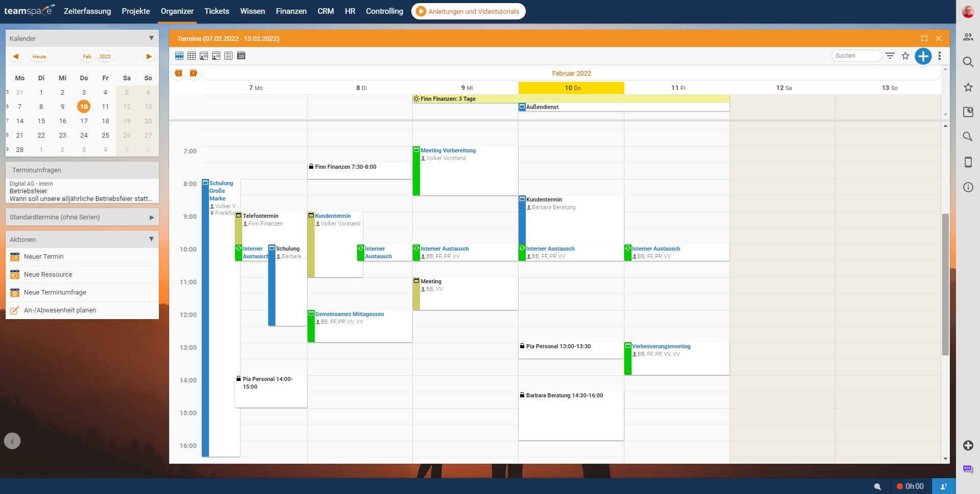Open the Schulung Große Marke appointment

[x=221, y=317]
